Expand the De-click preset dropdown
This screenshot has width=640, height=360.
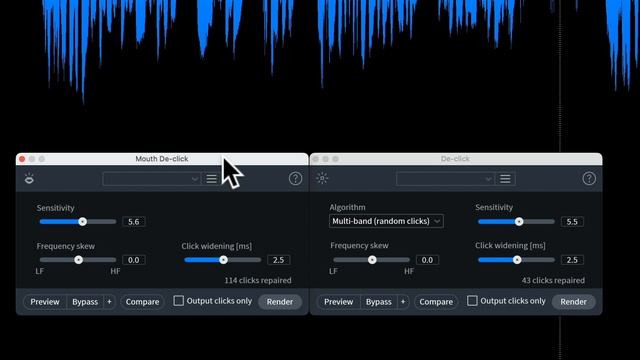tap(445, 179)
